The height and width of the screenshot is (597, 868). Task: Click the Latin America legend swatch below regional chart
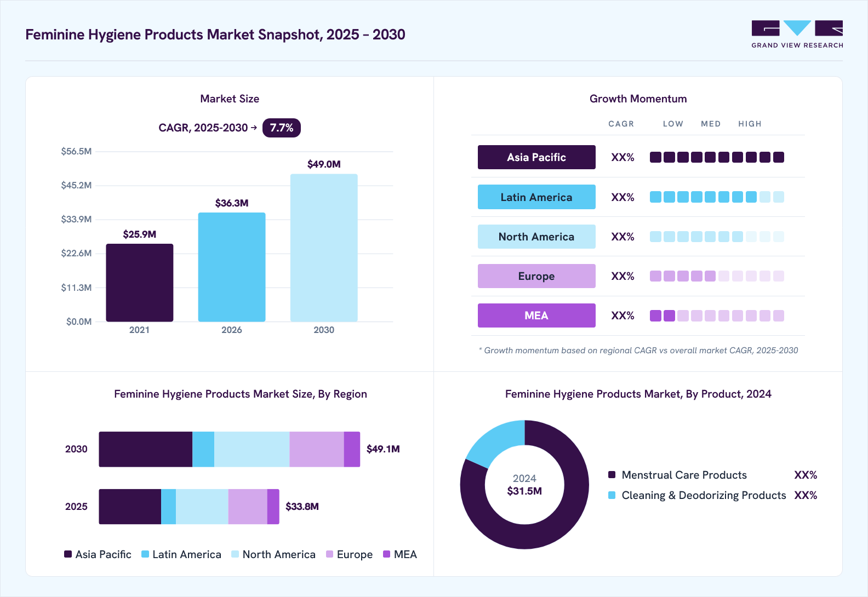[x=145, y=554]
